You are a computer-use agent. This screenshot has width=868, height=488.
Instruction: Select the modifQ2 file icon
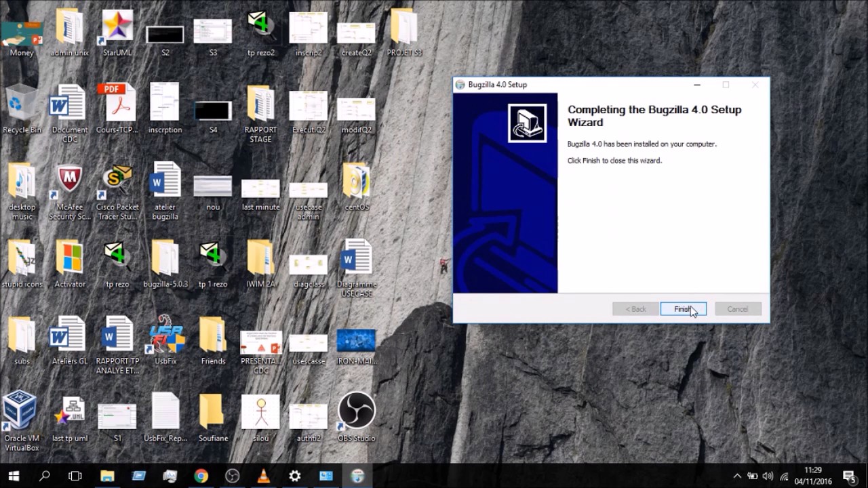(356, 115)
